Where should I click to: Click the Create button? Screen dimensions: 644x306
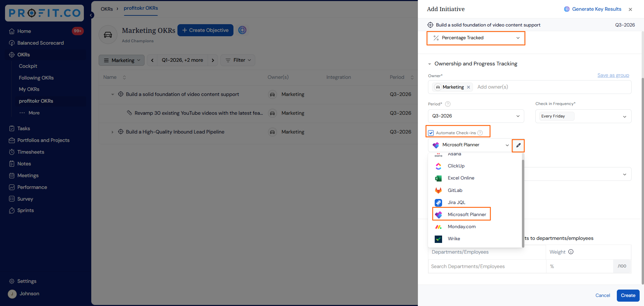point(628,296)
